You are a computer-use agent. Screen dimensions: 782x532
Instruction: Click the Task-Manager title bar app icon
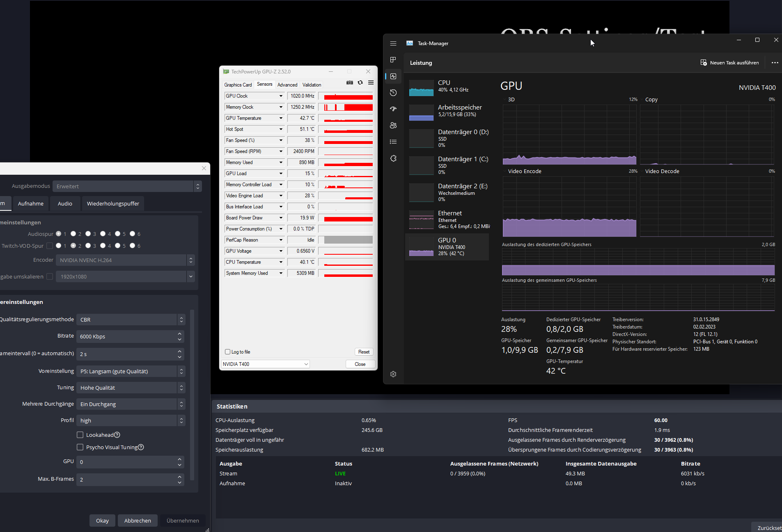[410, 43]
